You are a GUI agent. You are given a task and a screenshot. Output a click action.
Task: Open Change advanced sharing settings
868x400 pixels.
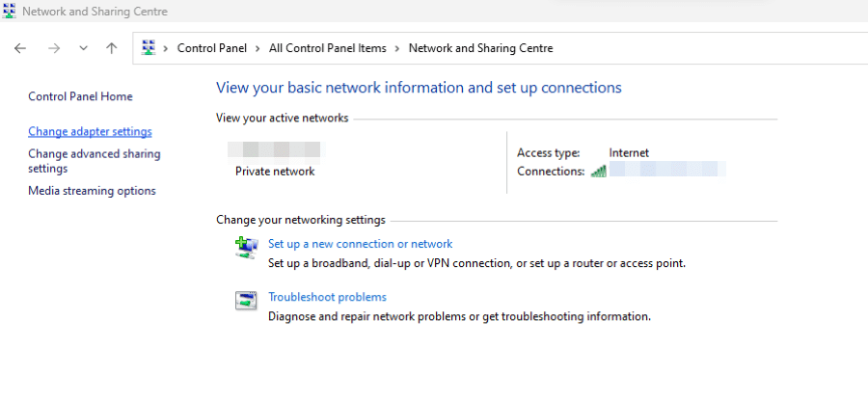pyautogui.click(x=95, y=161)
